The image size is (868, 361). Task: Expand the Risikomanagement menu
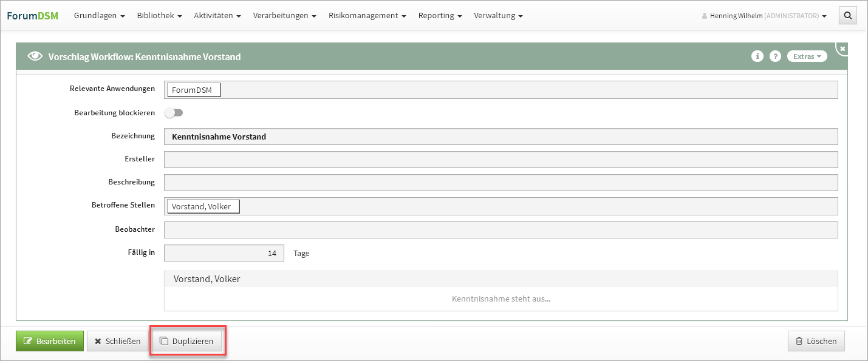(x=367, y=16)
